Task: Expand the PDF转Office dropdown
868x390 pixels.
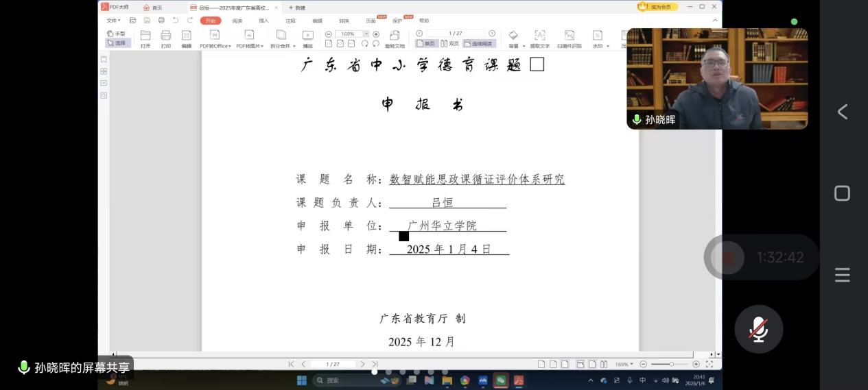Action: 214,46
